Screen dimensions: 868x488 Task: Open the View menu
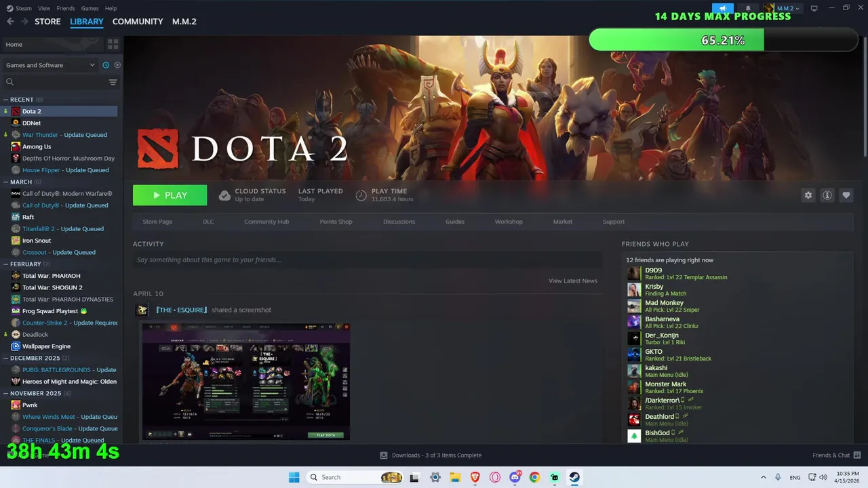click(x=44, y=8)
